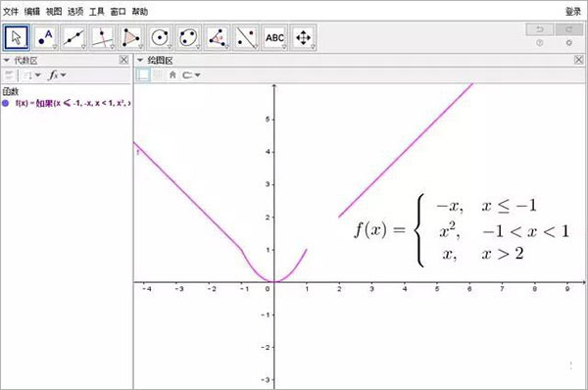
Task: Open the 窗口 menu
Action: pyautogui.click(x=119, y=12)
